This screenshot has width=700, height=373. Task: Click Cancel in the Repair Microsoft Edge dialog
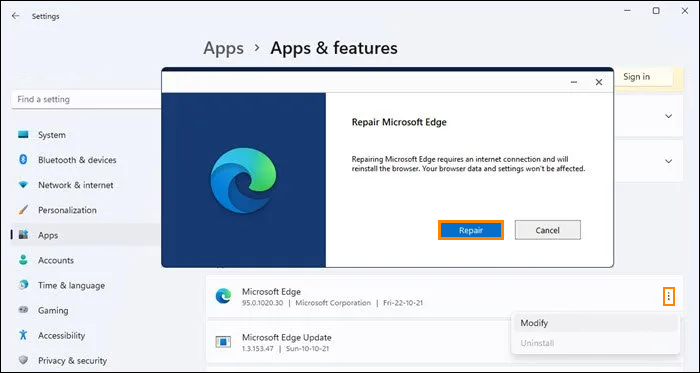547,230
